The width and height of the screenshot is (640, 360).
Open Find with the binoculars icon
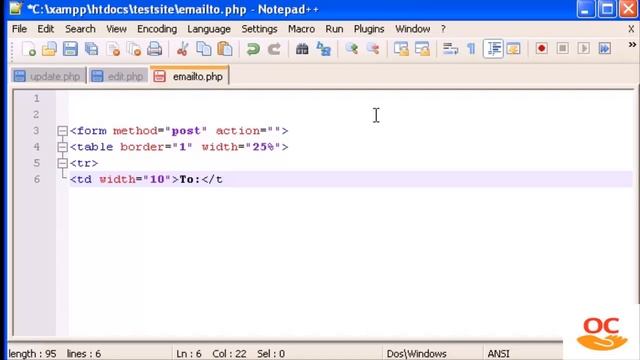[x=302, y=49]
